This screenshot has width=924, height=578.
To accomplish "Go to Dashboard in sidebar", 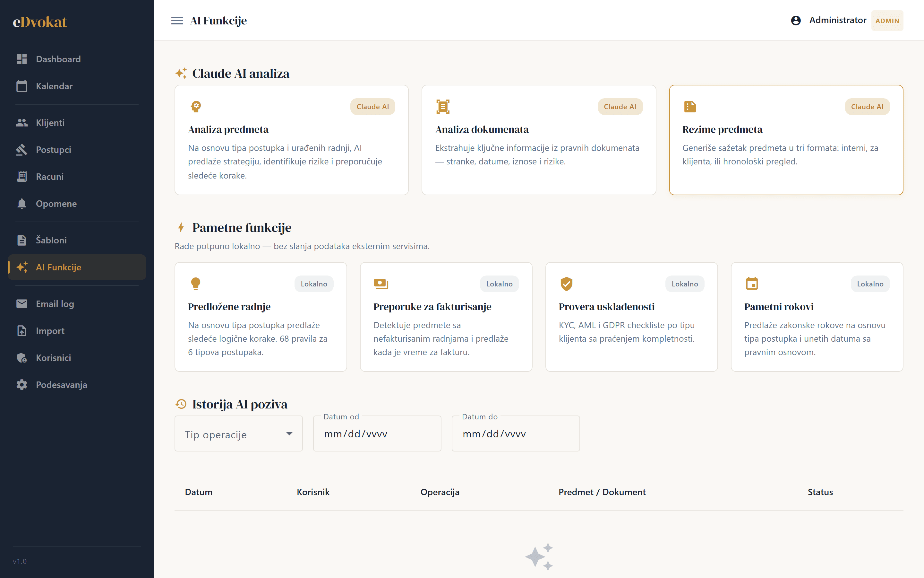I will [77, 59].
